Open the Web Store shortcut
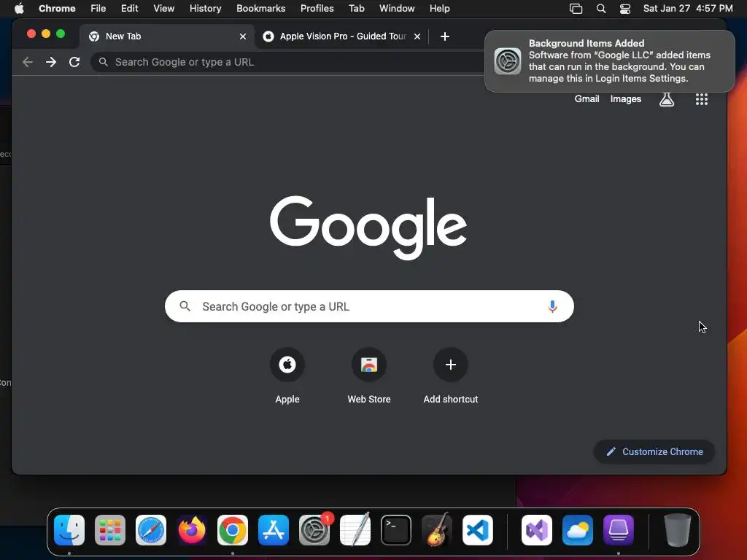The height and width of the screenshot is (560, 747). [x=369, y=376]
